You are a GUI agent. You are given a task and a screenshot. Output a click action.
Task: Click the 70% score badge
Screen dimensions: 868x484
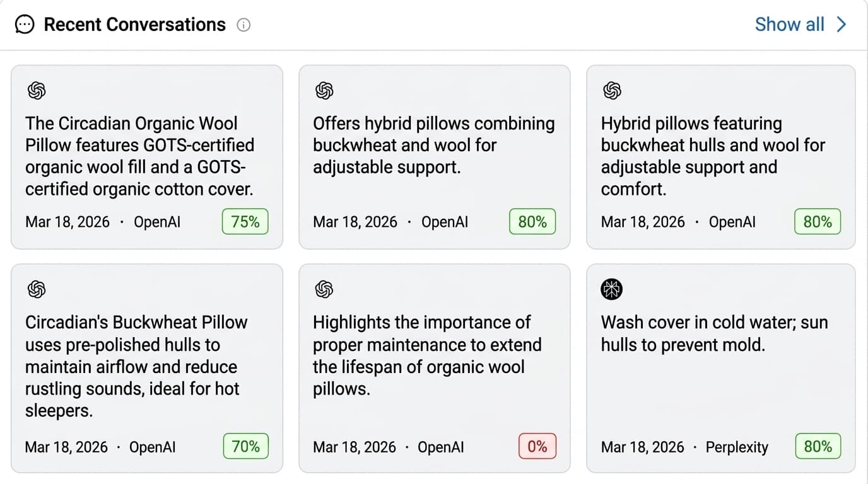[x=245, y=447]
